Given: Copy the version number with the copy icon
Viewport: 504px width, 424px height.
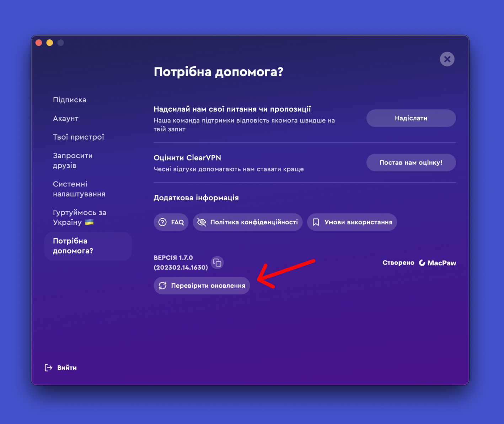Looking at the screenshot, I should click(x=217, y=263).
